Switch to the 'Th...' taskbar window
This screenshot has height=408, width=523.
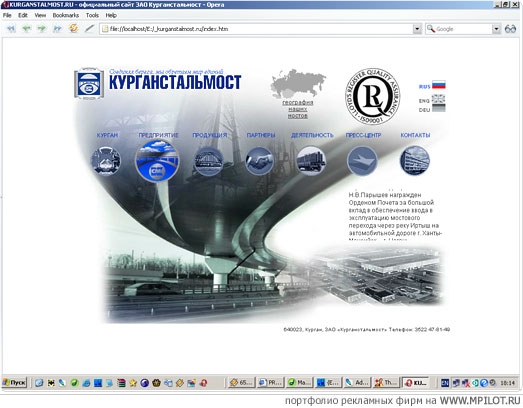pyautogui.click(x=386, y=383)
